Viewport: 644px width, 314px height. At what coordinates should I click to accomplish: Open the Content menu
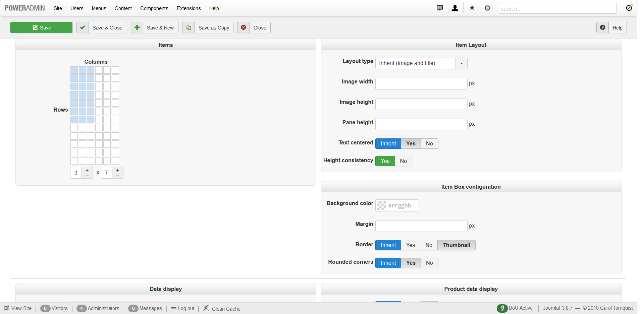pos(123,8)
